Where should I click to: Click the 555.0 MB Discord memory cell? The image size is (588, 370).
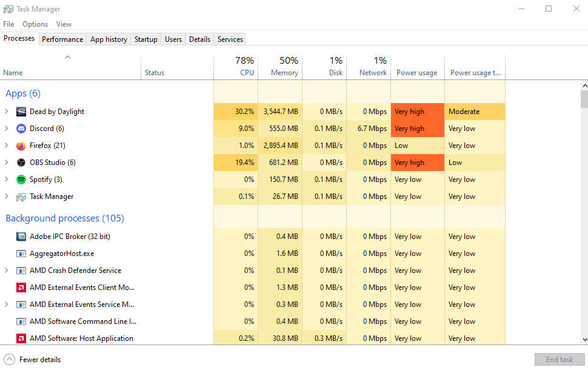[280, 129]
